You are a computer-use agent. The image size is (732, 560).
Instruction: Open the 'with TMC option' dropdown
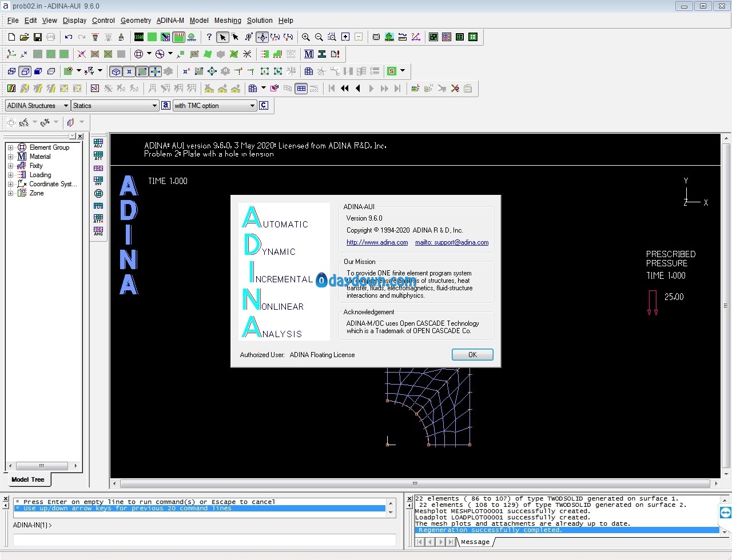pyautogui.click(x=215, y=106)
